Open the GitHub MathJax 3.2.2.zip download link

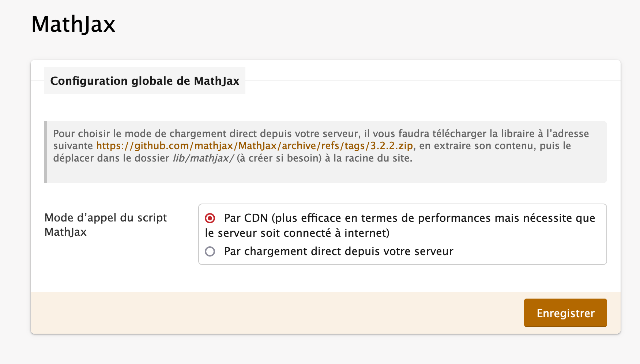[255, 146]
